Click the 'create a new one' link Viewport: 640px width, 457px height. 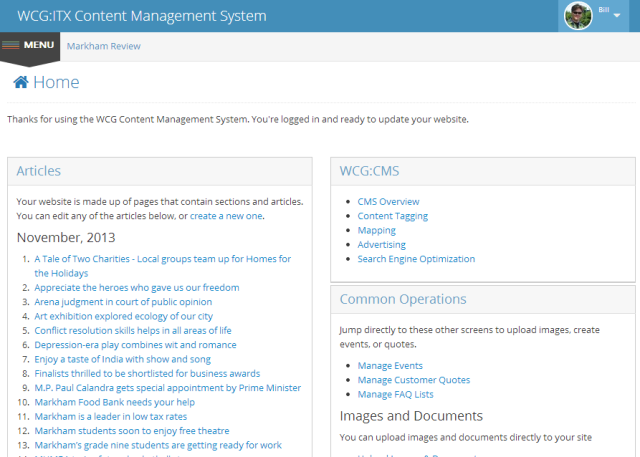[226, 215]
